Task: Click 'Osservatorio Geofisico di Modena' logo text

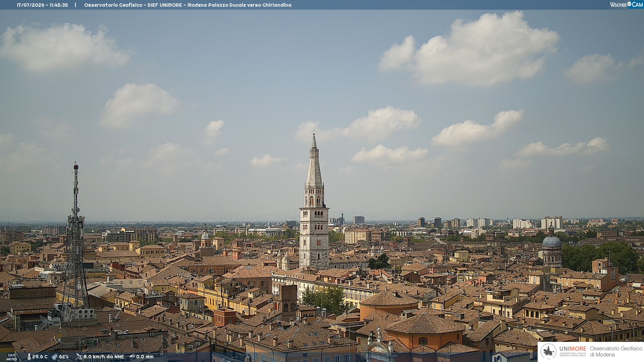Action: (616, 352)
